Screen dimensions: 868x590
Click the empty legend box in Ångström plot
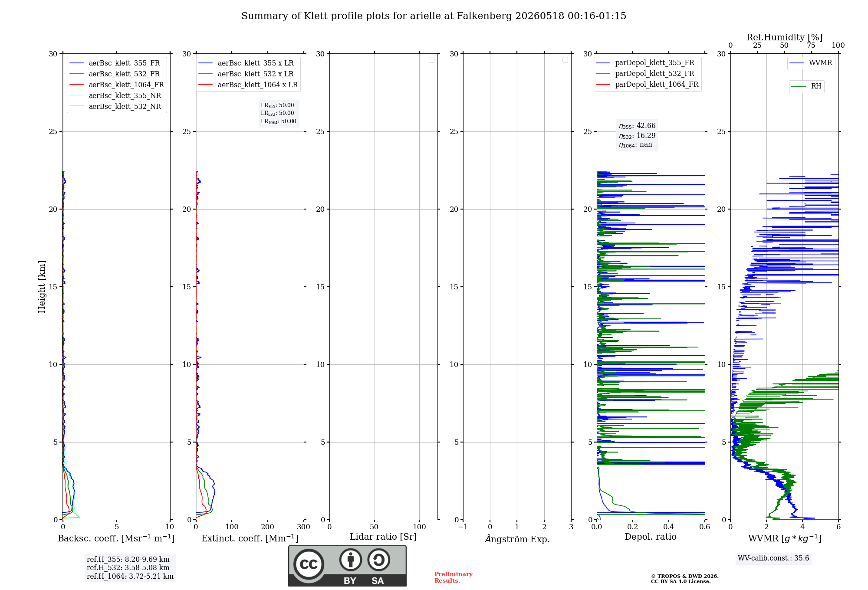pos(565,60)
